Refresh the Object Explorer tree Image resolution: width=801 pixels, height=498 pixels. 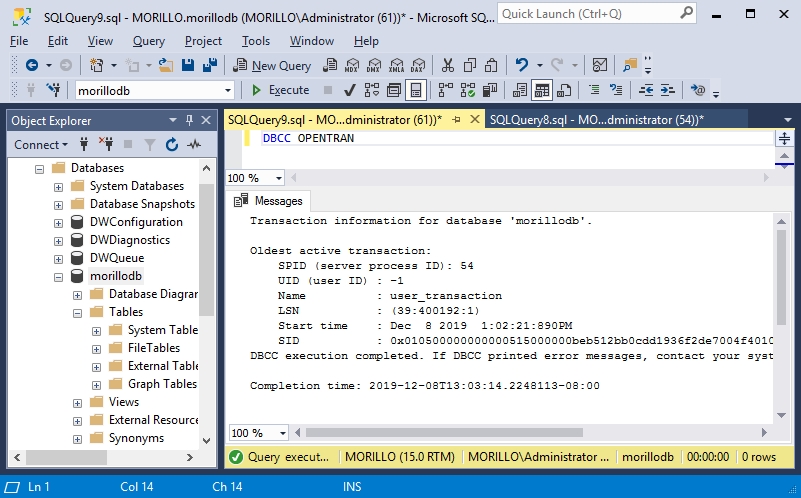point(172,145)
